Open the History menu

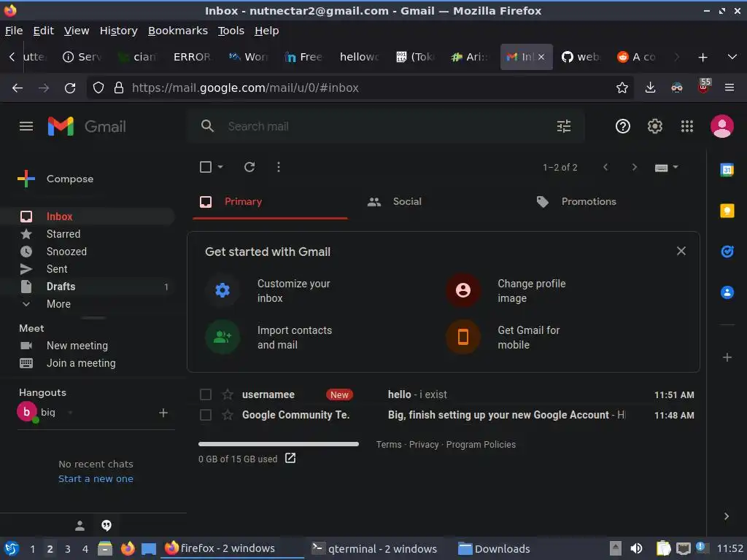click(119, 31)
